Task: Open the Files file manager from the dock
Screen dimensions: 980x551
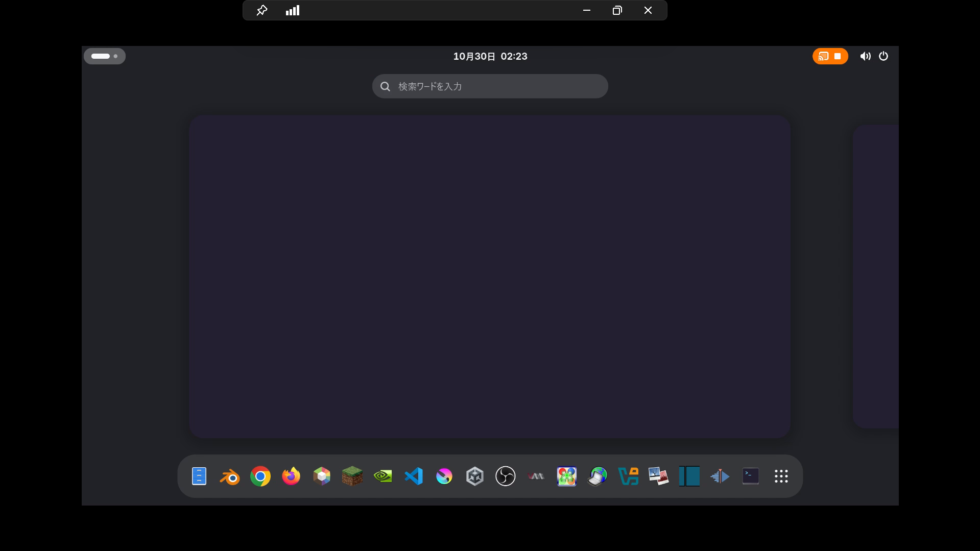Action: click(x=199, y=476)
